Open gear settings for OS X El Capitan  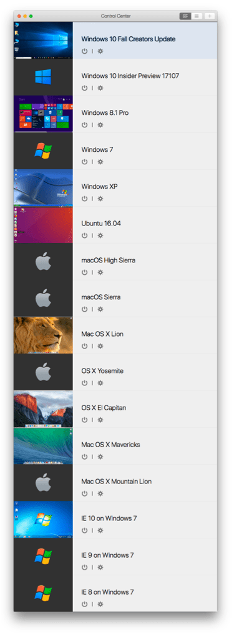(x=100, y=420)
